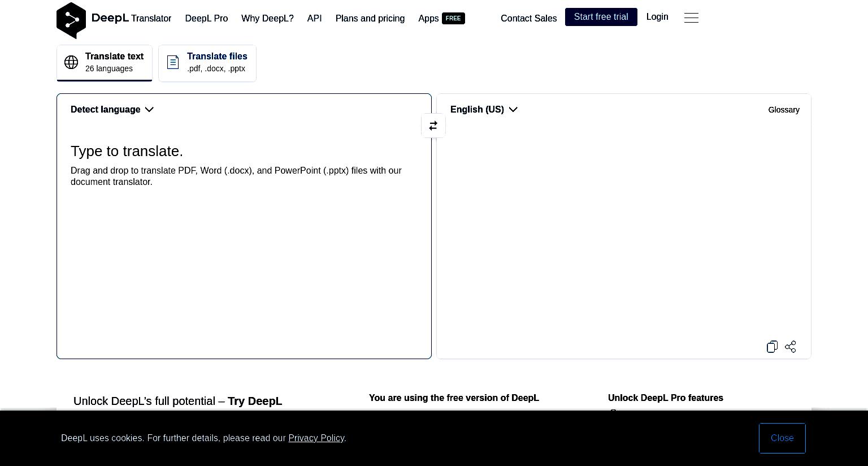This screenshot has height=466, width=868.
Task: Swap source and target languages
Action: point(433,126)
